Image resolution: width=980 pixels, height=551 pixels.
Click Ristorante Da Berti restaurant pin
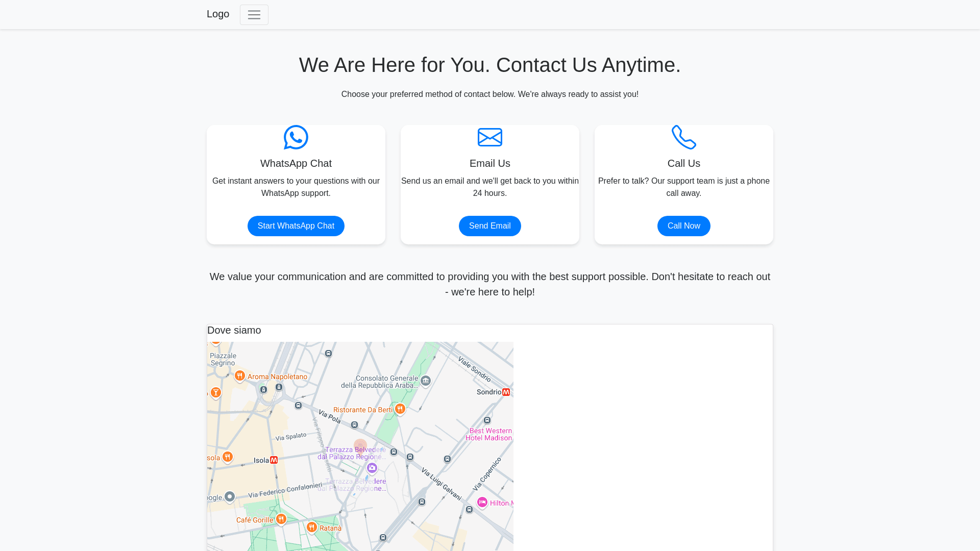[x=400, y=409]
